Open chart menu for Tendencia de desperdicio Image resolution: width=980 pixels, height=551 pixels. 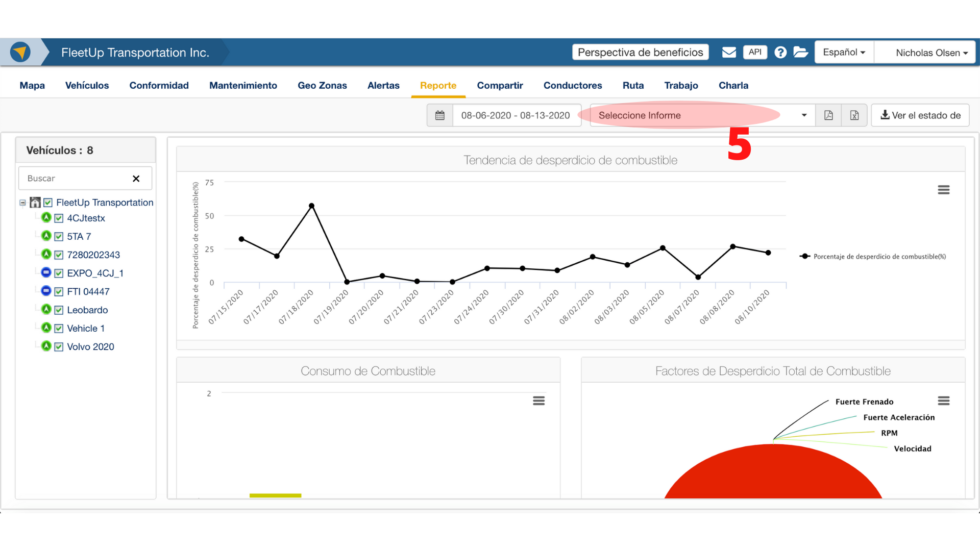[944, 190]
